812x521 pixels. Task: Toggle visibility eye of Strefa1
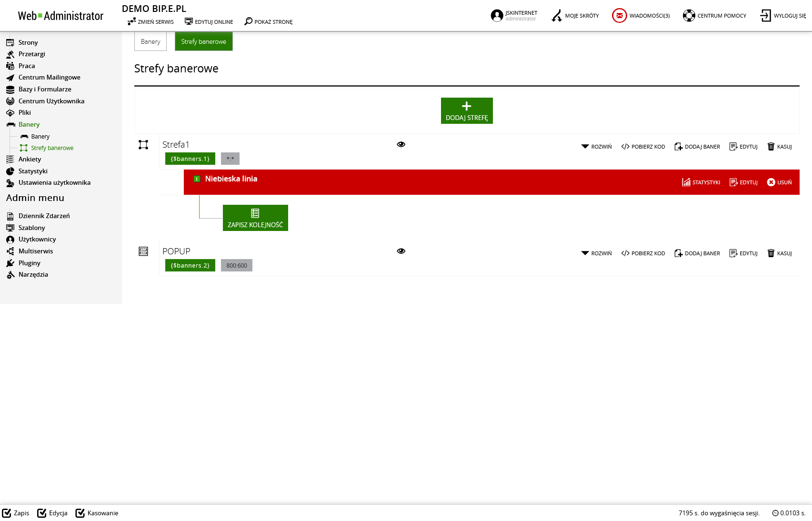[401, 144]
